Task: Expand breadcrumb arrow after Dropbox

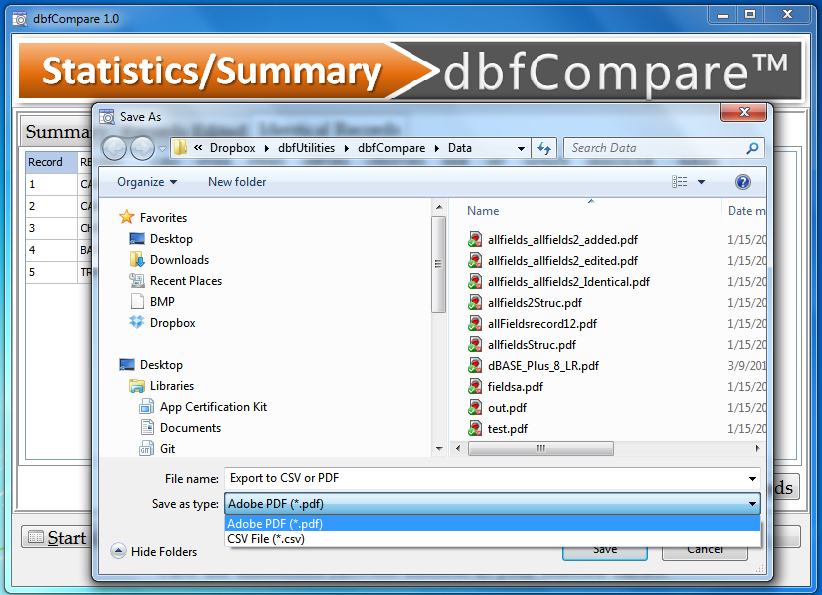Action: pos(266,149)
